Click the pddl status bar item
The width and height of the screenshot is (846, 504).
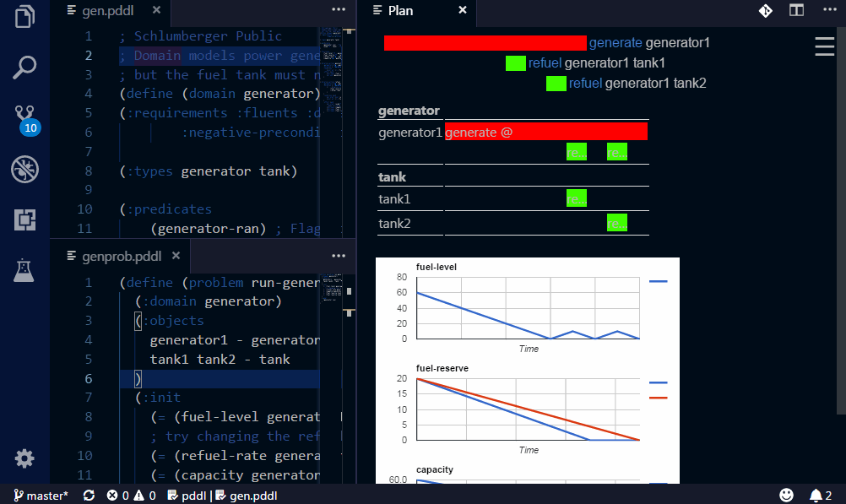pos(187,496)
